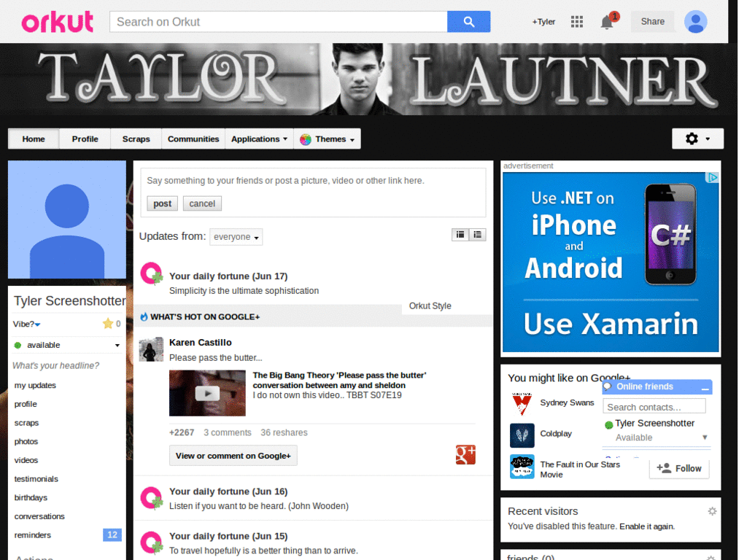Viewport: 747px width, 560px height.
Task: Click the Sydney Swans logo
Action: point(522,403)
